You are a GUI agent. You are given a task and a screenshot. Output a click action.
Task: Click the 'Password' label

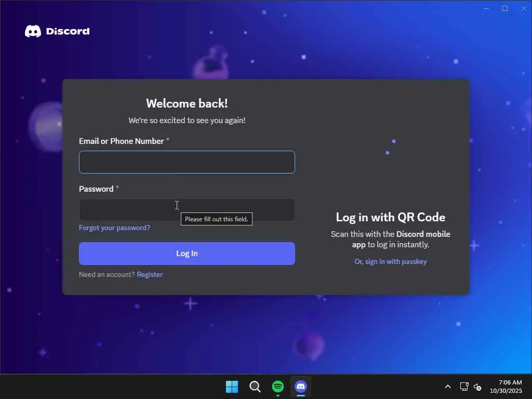tap(96, 189)
